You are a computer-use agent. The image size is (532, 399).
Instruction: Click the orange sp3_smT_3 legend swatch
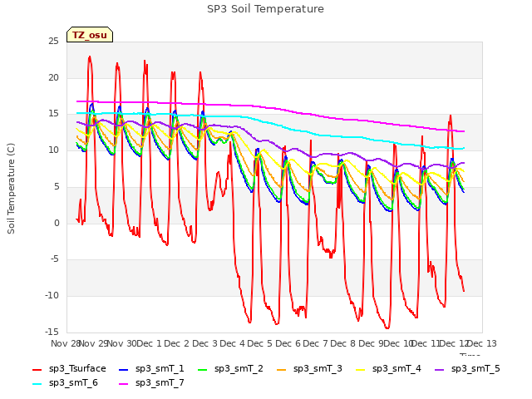pyautogui.click(x=282, y=370)
